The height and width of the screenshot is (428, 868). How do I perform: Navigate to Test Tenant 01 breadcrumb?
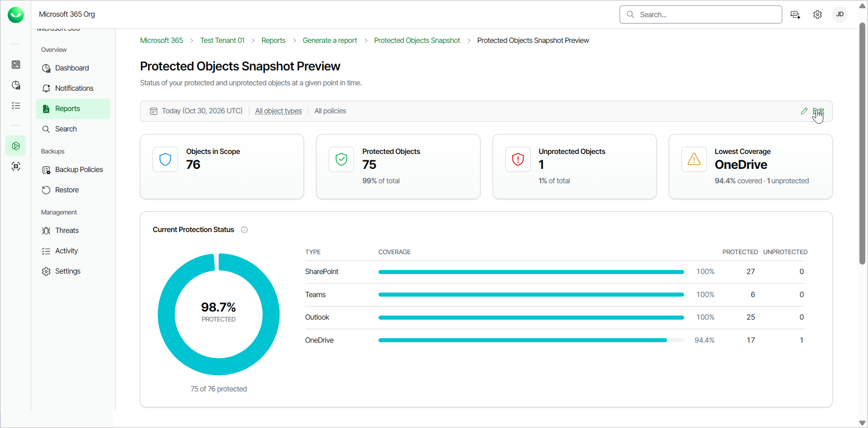(x=222, y=41)
